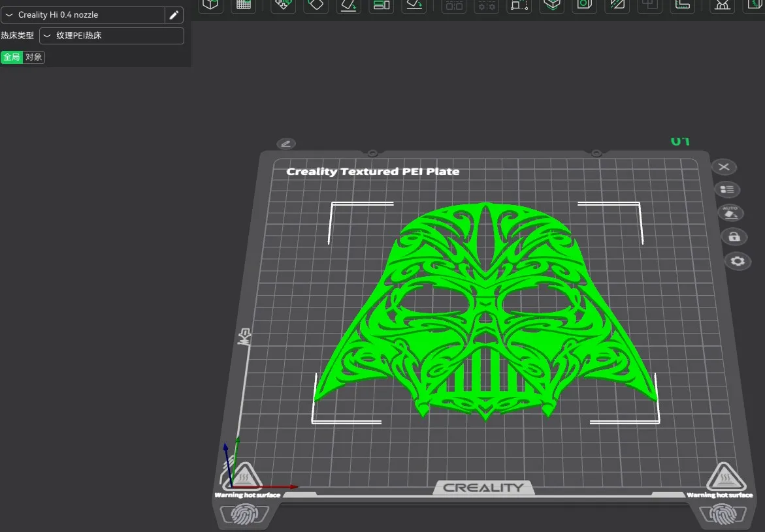765x532 pixels.
Task: Click the "Creality Textured PEI Plate" label
Action: point(373,172)
